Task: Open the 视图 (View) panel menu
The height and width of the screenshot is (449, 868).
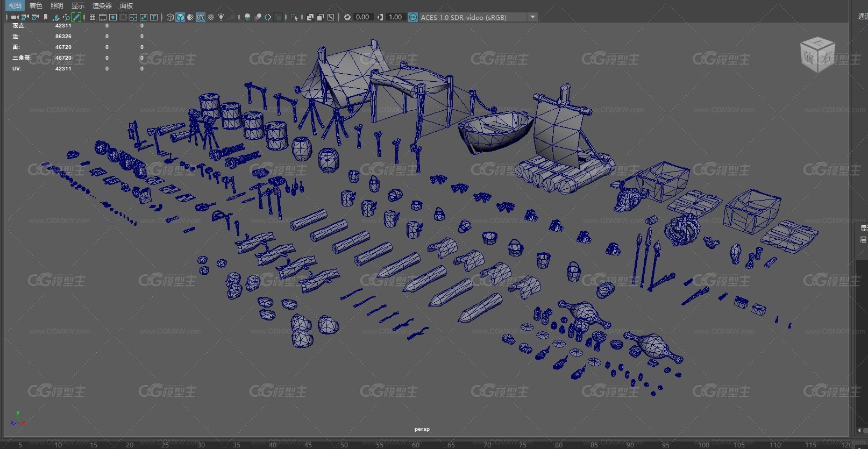Action: coord(15,5)
